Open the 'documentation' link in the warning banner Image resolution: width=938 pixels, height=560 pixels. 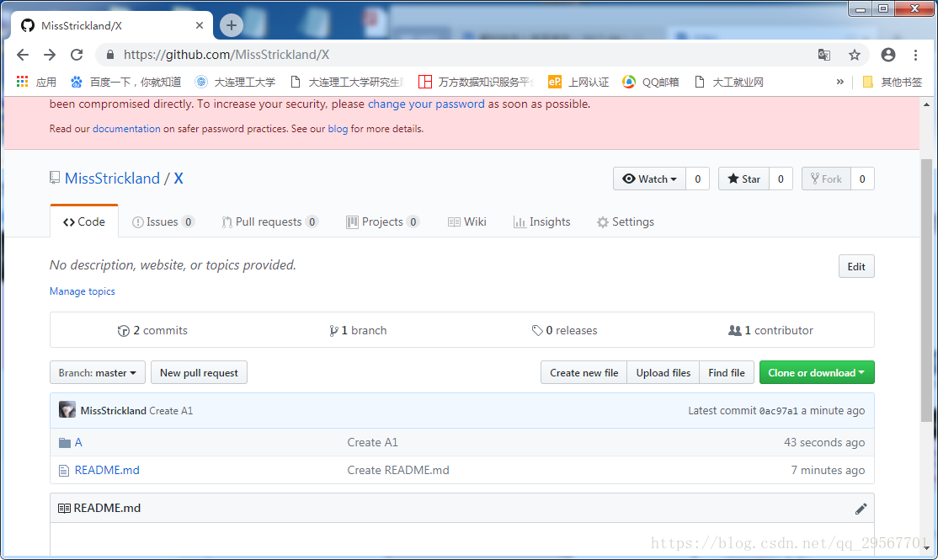[x=126, y=129]
